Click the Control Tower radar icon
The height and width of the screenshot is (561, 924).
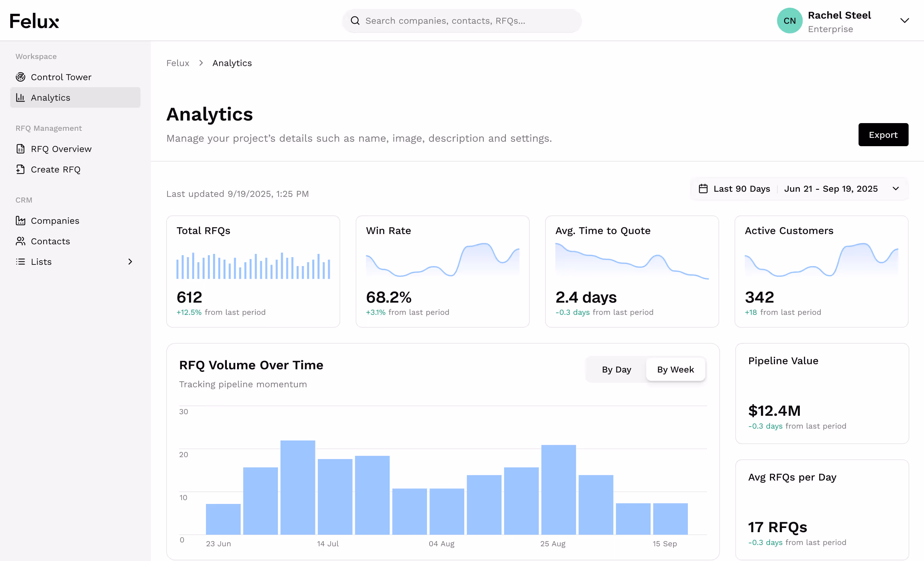tap(20, 77)
